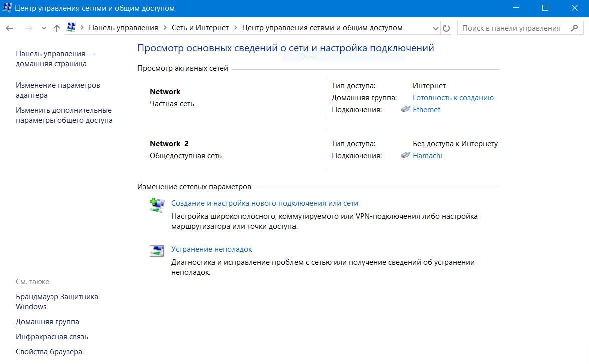Click the 'Network' name text
Image resolution: width=589 pixels, height=364 pixels.
[x=165, y=92]
